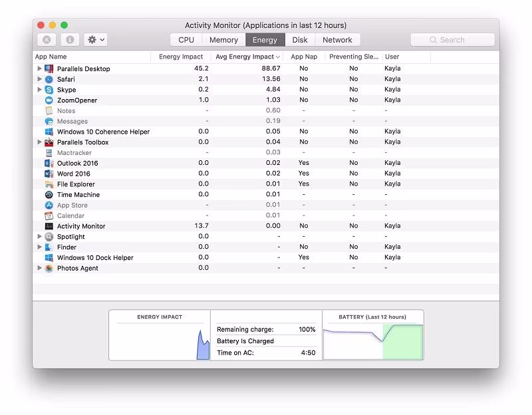This screenshot has height=415, width=532.
Task: Select the Parallels Desktop row name
Action: click(84, 69)
